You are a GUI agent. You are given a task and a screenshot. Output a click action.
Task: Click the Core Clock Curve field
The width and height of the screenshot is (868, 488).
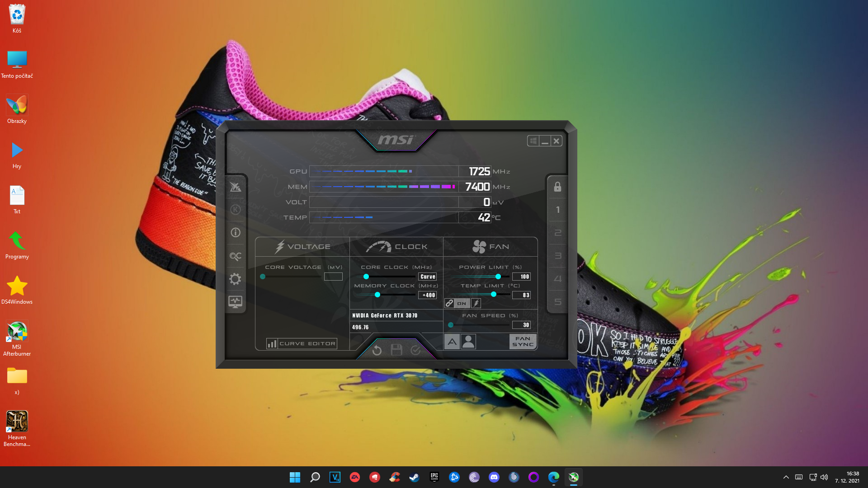point(427,277)
